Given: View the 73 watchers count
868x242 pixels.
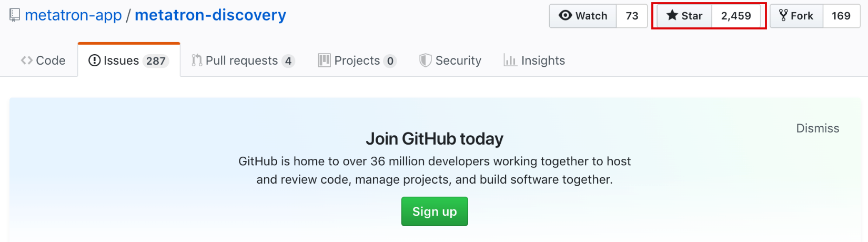Looking at the screenshot, I should point(632,16).
